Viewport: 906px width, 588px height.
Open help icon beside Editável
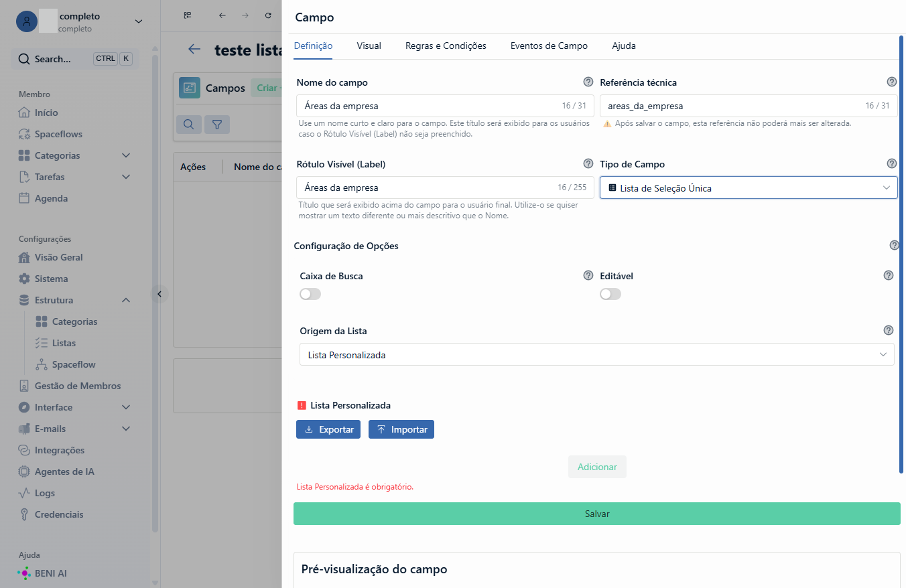click(x=889, y=276)
